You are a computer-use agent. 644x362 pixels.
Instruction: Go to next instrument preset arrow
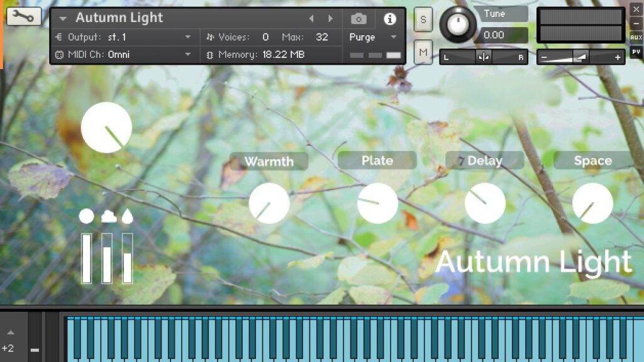pos(331,18)
